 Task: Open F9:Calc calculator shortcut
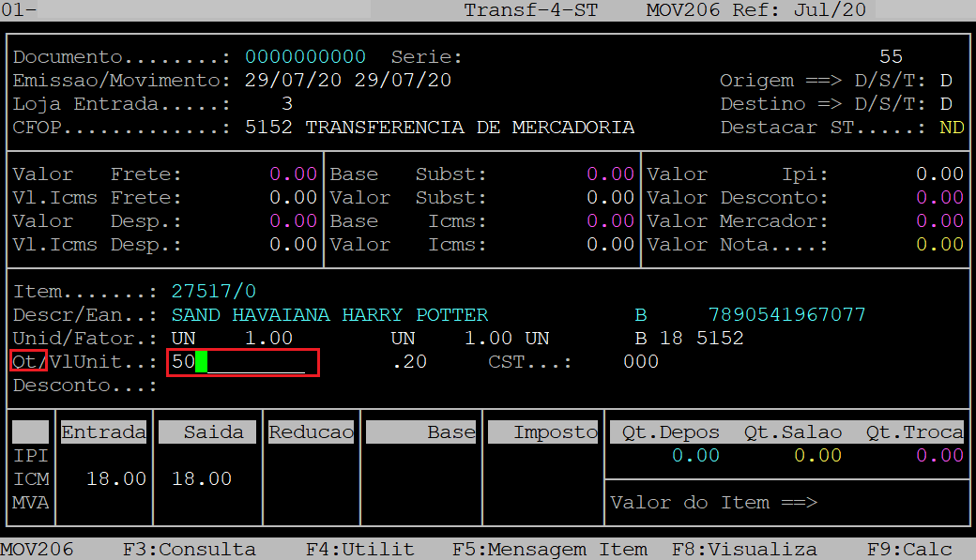(908, 550)
